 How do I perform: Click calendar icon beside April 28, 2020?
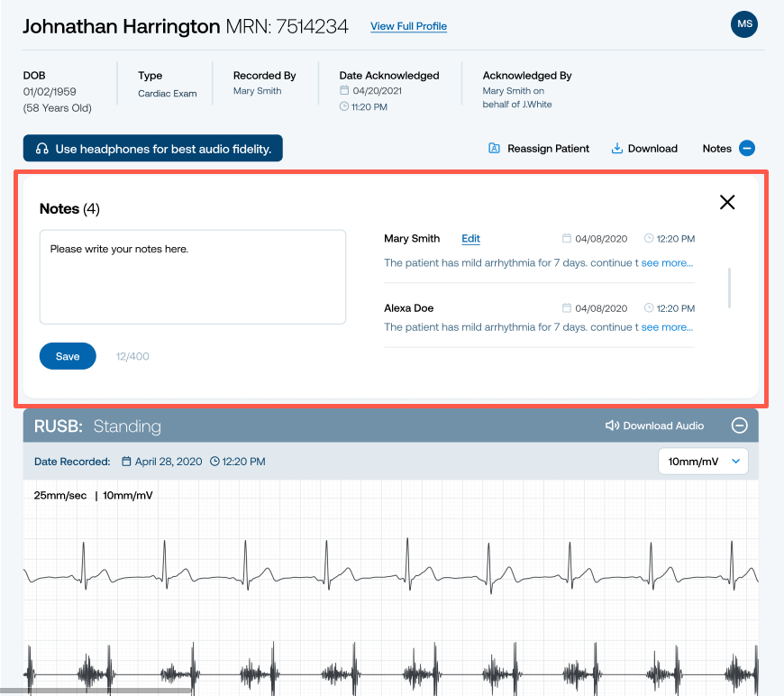(x=126, y=462)
